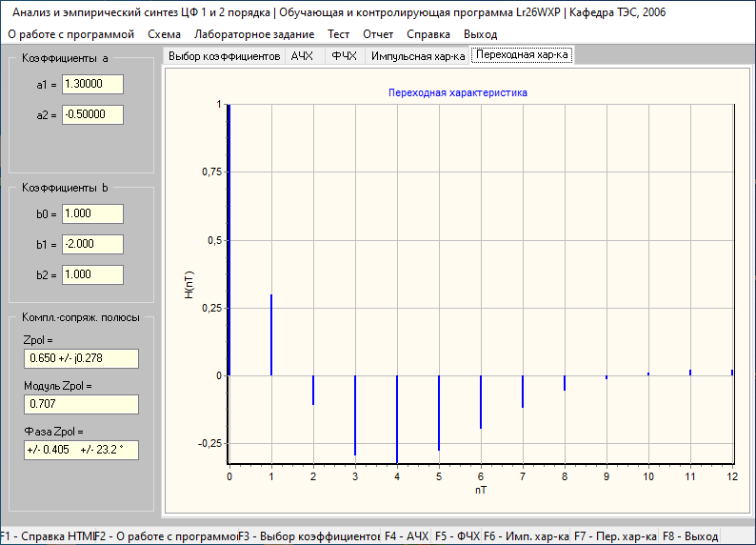The height and width of the screenshot is (545, 756).
Task: Open the 'Схема' menu
Action: pyautogui.click(x=164, y=34)
